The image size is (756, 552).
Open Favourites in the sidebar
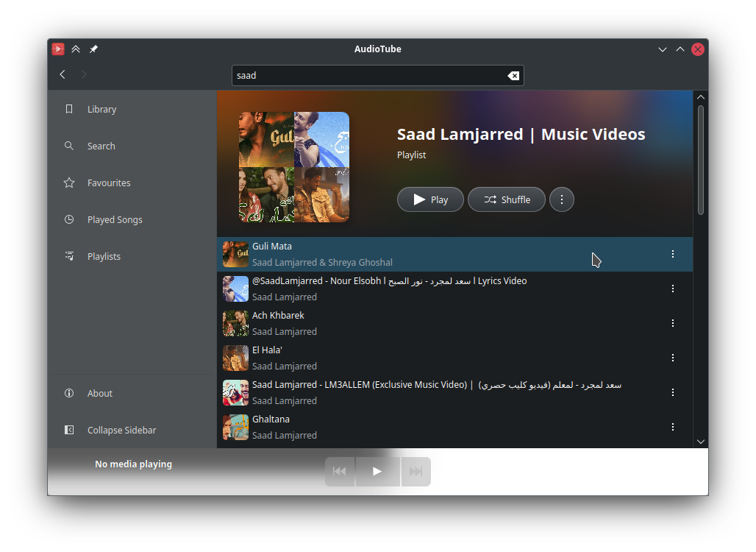pos(132,183)
